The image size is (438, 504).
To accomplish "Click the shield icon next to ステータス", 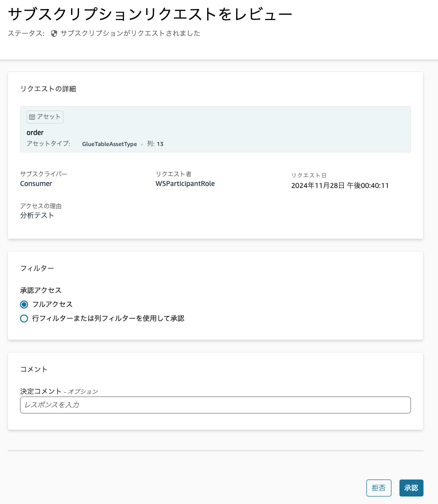I will [x=53, y=33].
